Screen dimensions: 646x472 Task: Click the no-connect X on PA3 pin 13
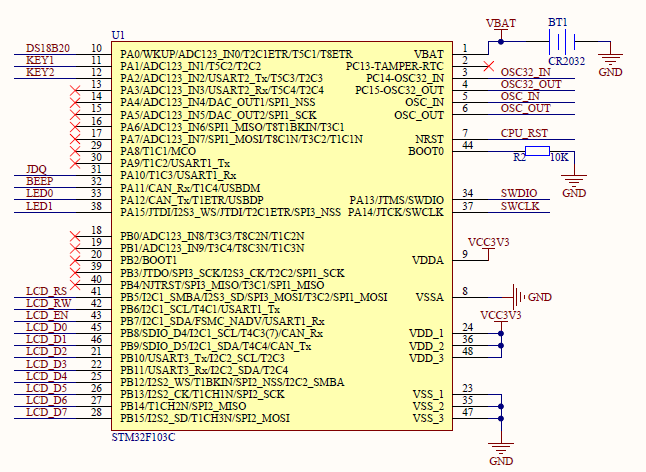[x=75, y=91]
